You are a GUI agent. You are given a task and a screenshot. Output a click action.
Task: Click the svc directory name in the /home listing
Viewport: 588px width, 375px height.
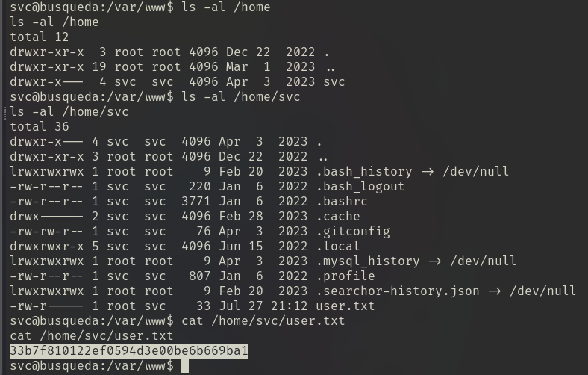click(334, 82)
